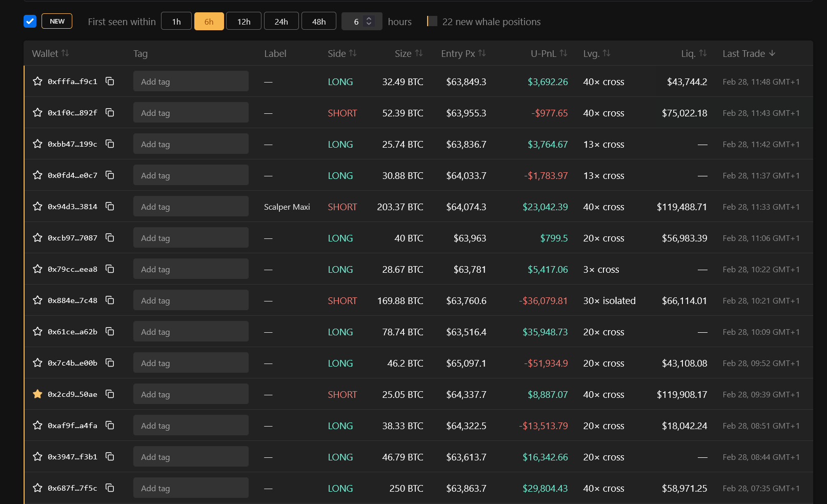Unstar the favorited wallet 0x2cd9…50ae
827x504 pixels.
(x=37, y=394)
